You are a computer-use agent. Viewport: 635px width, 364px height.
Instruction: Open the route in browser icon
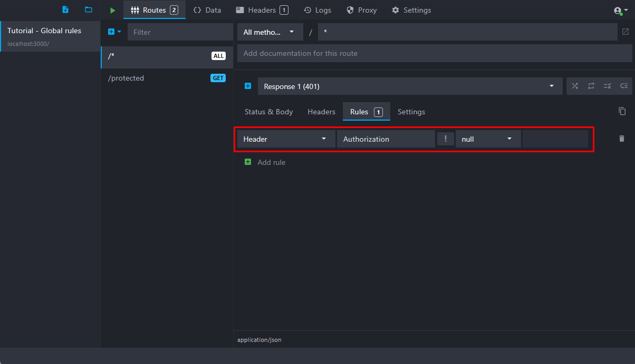[626, 32]
